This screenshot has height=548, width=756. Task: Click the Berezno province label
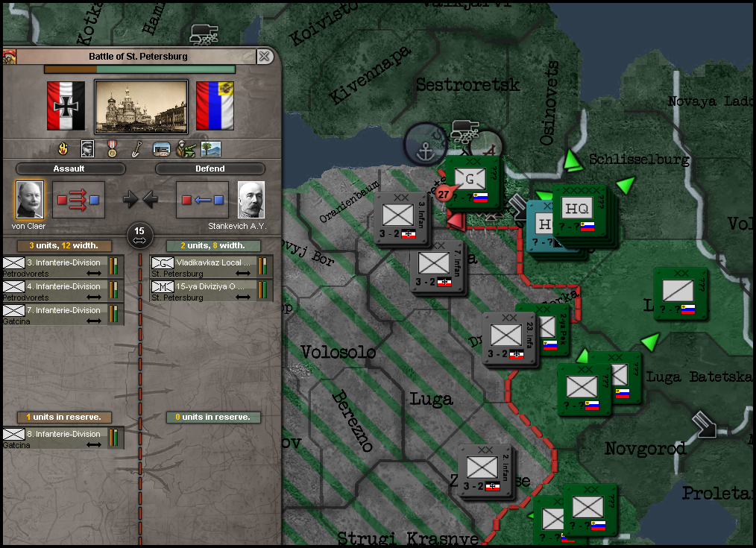coord(353,421)
